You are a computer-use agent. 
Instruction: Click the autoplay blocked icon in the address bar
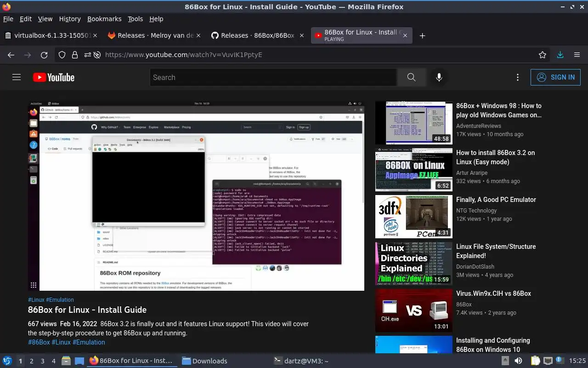97,55
